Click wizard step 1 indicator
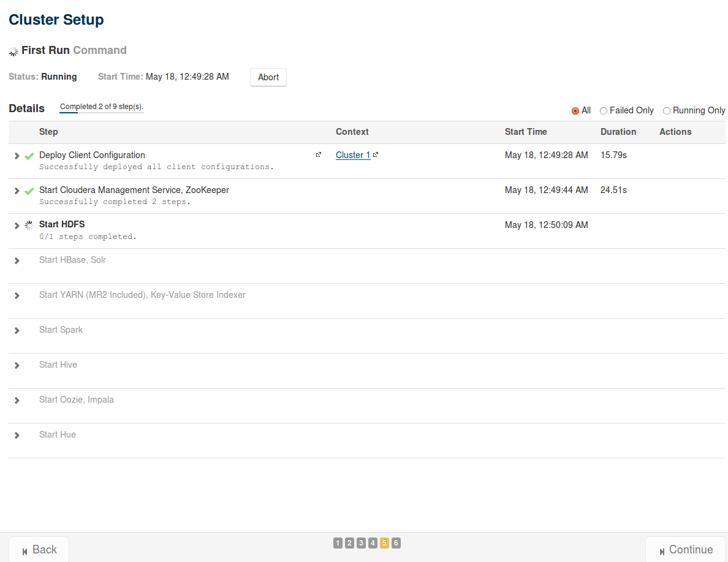728x562 pixels. point(338,543)
